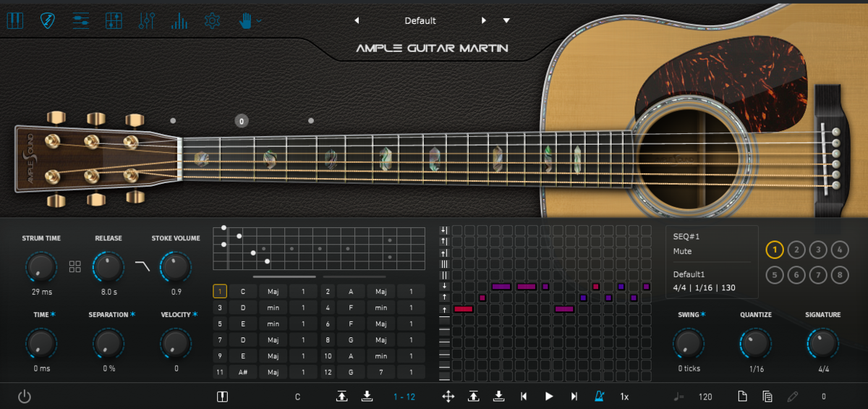868x409 pixels.
Task: Click the four-way drag-to-DAW arrows icon
Action: click(448, 396)
